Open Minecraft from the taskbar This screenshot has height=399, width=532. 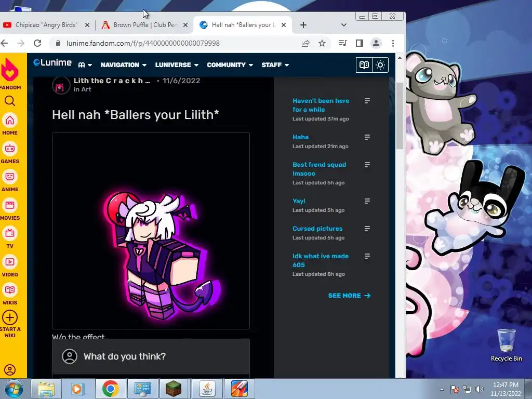tap(174, 389)
